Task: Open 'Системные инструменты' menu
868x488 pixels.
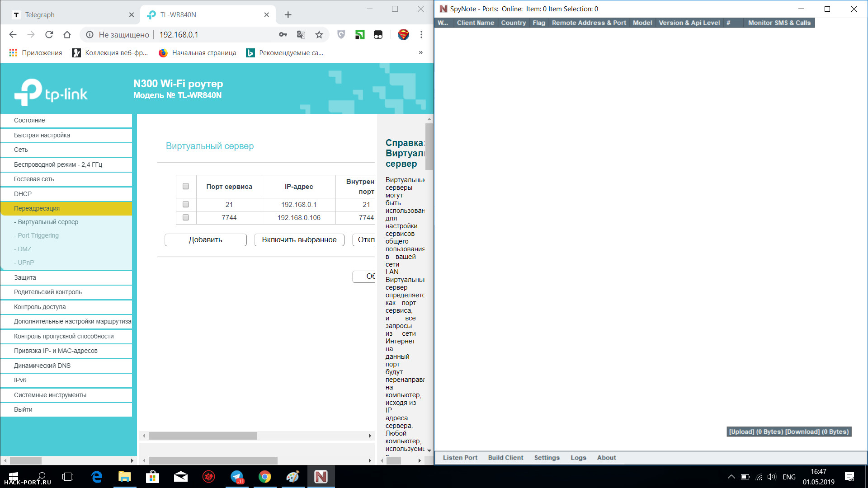Action: [66, 395]
